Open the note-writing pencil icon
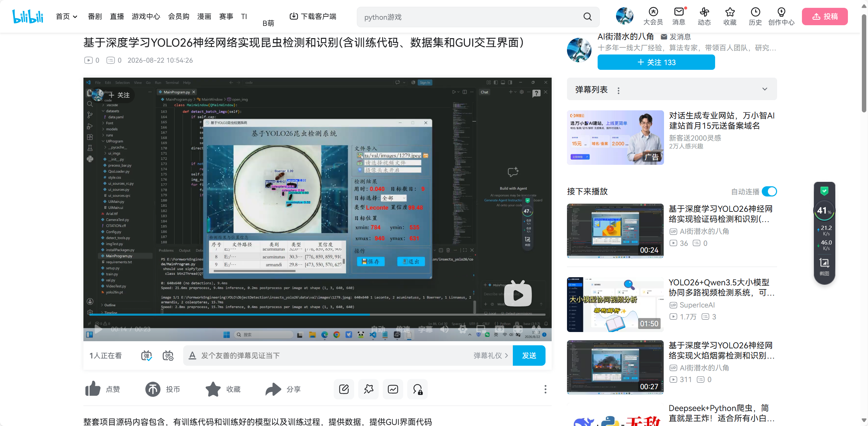The height and width of the screenshot is (426, 868). [x=344, y=389]
